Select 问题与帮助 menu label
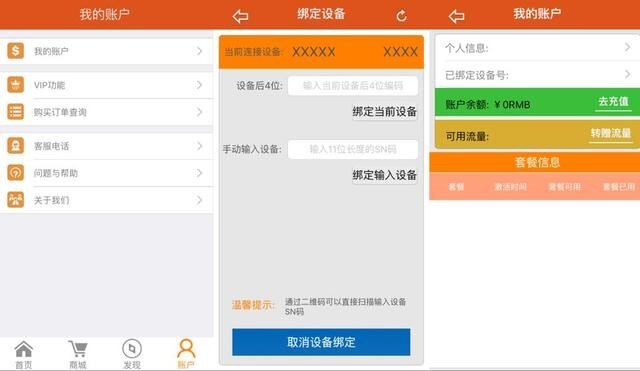Viewport: 640px width, 371px height. [56, 173]
